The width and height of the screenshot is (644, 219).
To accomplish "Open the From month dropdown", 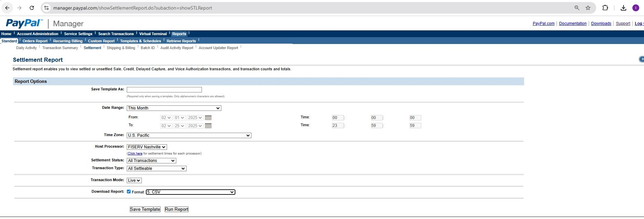I will click(x=166, y=118).
